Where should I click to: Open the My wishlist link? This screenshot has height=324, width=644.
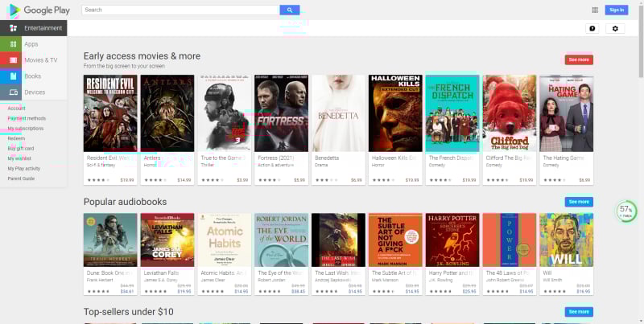point(19,158)
